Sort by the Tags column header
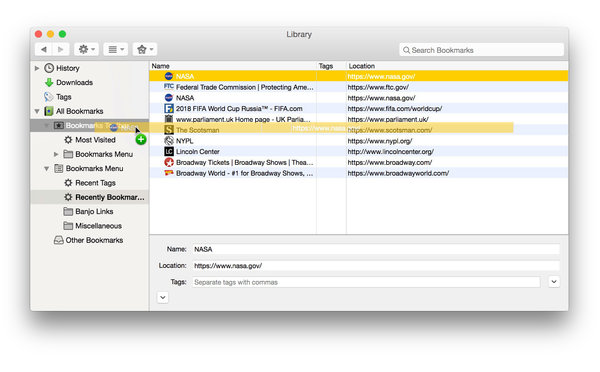 pos(331,66)
